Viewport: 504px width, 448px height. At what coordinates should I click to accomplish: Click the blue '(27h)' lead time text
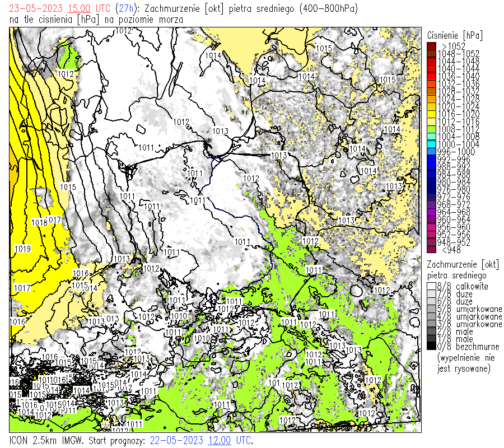click(x=126, y=8)
